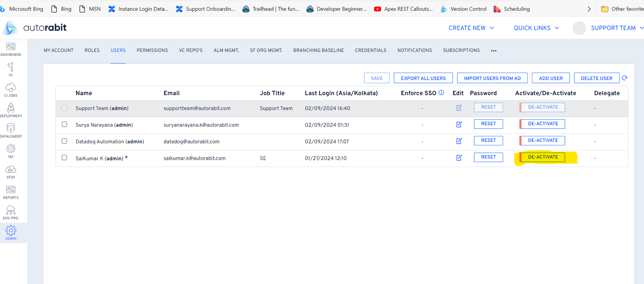
Task: Open the Credentials tab
Action: pyautogui.click(x=371, y=50)
